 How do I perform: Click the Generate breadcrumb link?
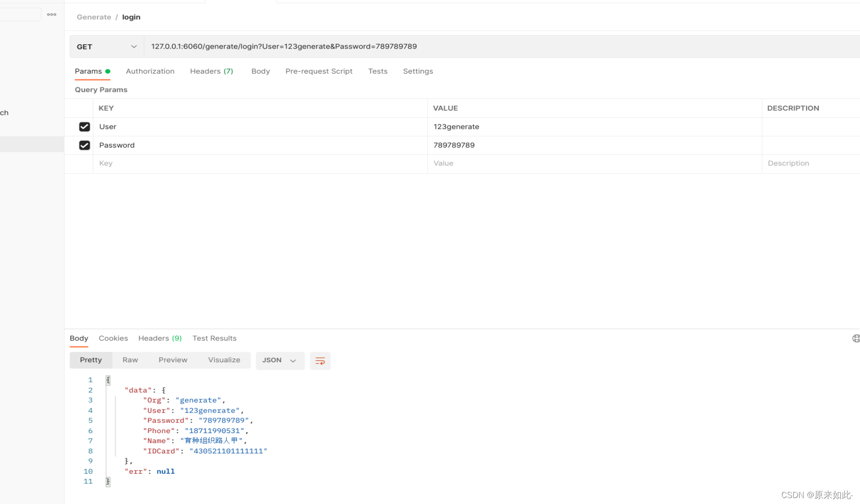(94, 17)
